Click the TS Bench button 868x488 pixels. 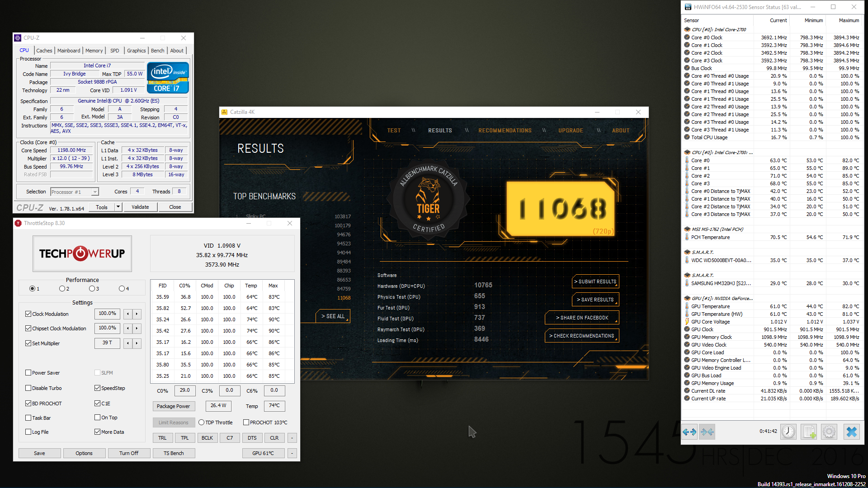[174, 453]
